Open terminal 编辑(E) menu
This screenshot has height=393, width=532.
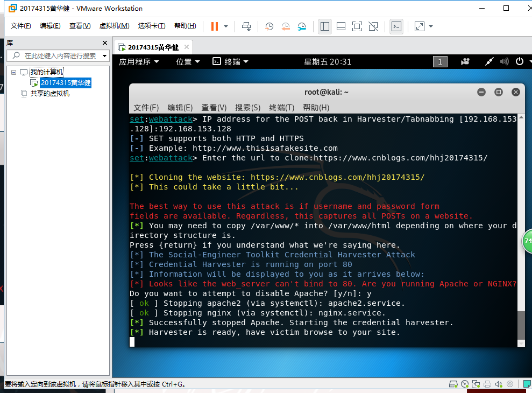180,108
